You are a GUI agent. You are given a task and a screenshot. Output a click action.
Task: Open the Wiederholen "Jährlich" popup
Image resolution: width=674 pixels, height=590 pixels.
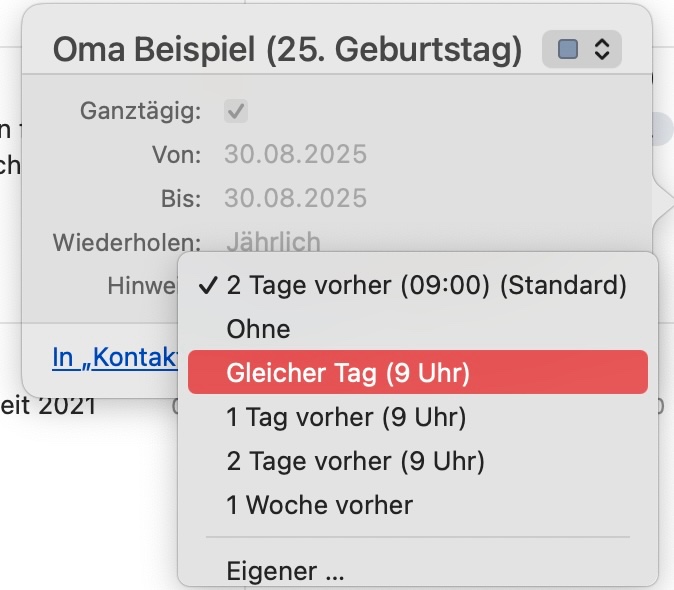point(273,241)
